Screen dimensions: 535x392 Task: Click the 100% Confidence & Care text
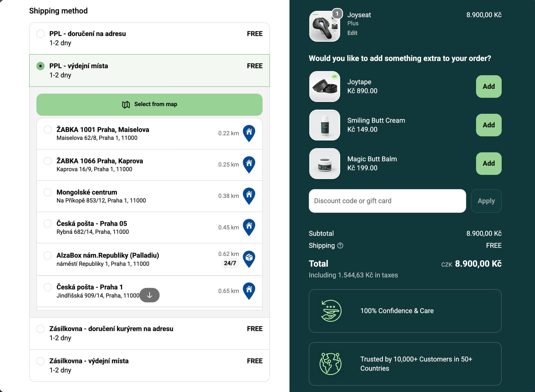click(x=397, y=311)
